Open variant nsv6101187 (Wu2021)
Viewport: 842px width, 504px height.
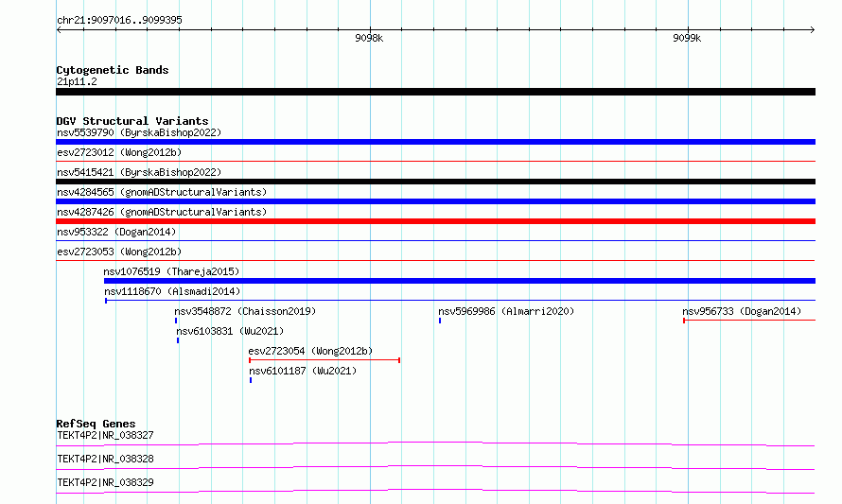tap(303, 371)
